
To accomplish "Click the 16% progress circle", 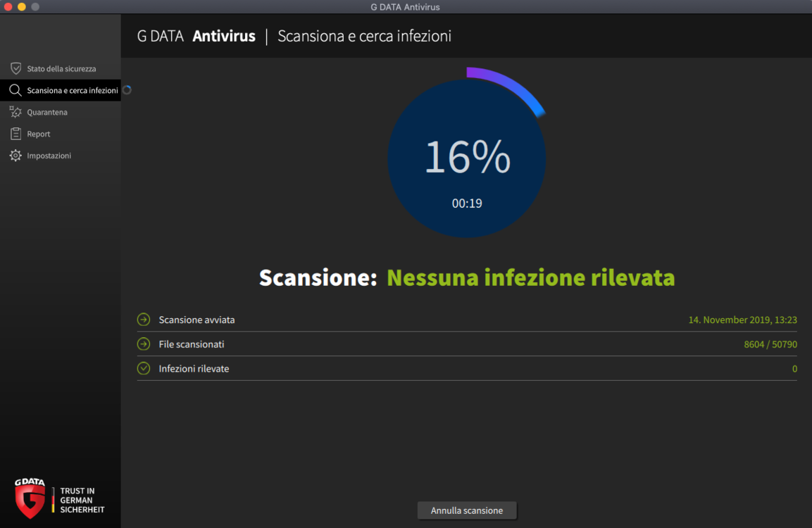I will 467,158.
